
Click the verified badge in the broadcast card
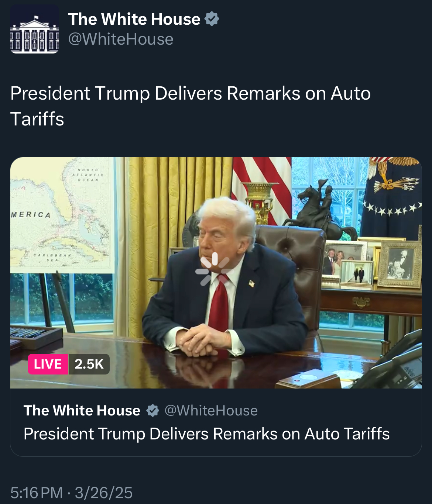pyautogui.click(x=152, y=410)
